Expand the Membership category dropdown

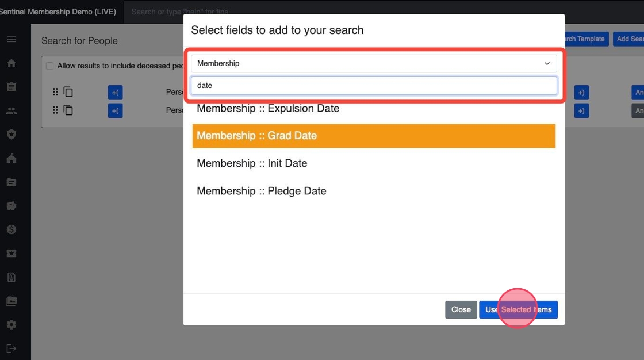[x=374, y=63]
